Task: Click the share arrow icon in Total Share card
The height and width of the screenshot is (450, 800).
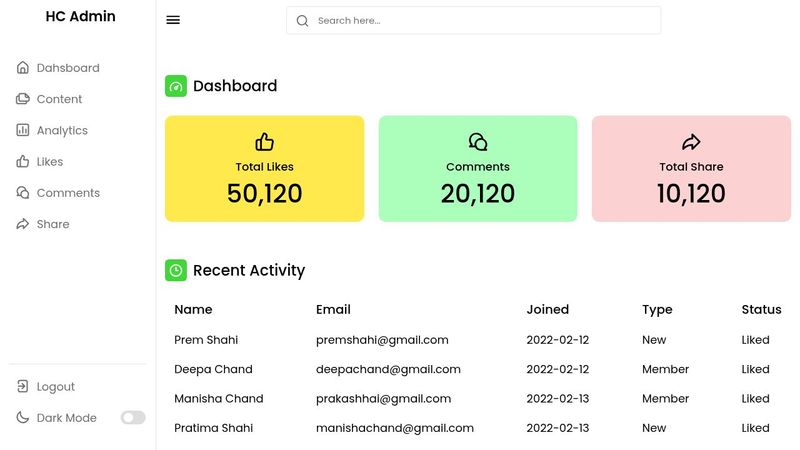Action: click(691, 142)
